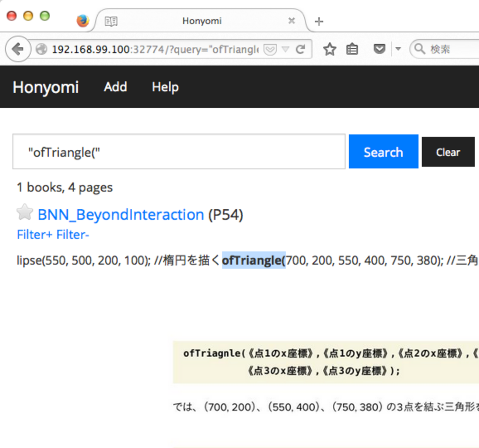
Task: Open the Add menu item
Action: (115, 87)
